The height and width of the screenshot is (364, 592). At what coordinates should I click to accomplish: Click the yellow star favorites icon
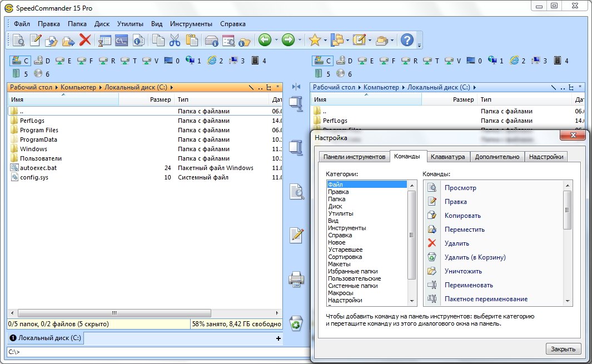coord(315,40)
